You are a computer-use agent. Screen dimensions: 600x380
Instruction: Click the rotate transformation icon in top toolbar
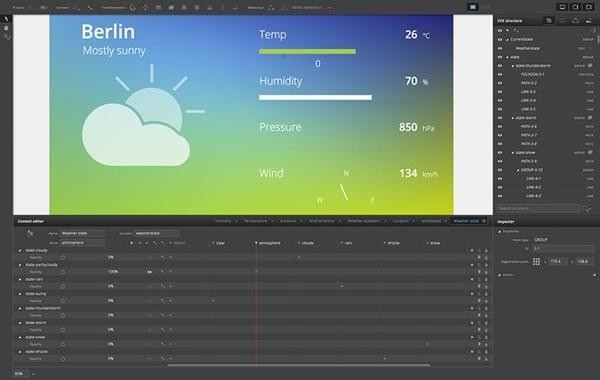pyautogui.click(x=132, y=7)
